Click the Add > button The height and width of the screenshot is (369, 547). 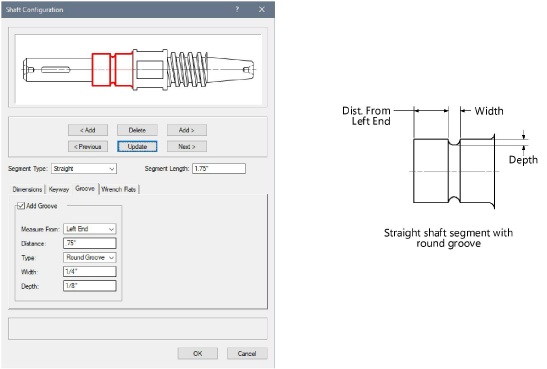click(x=187, y=130)
